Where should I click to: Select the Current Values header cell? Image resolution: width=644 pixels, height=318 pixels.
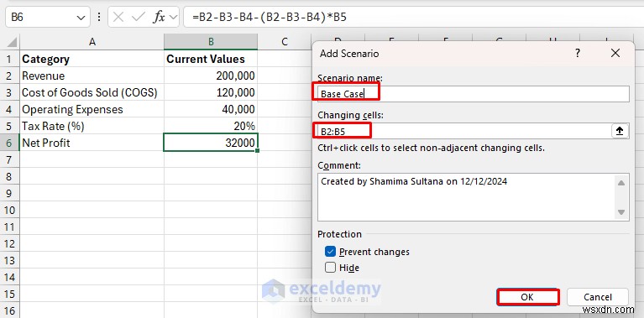211,59
